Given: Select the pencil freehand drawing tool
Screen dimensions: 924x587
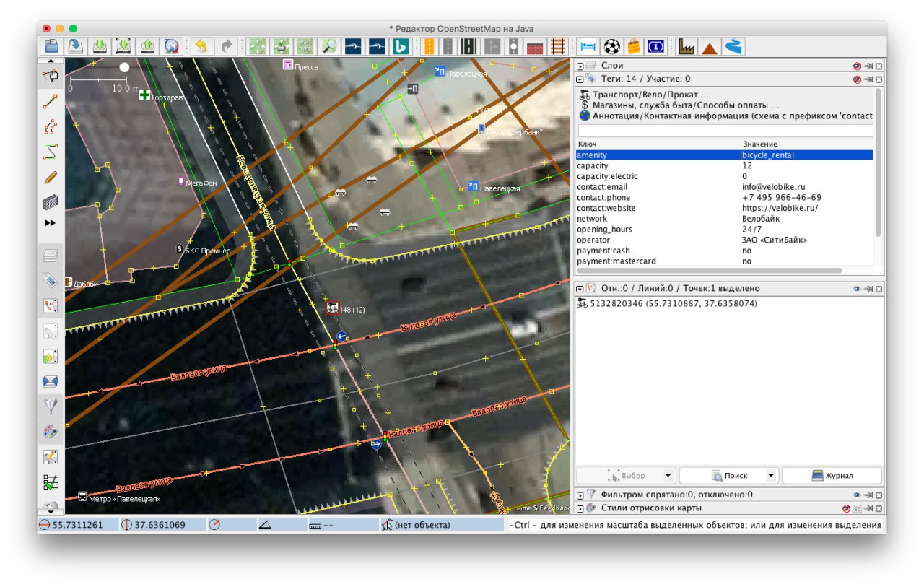Looking at the screenshot, I should coord(51,178).
